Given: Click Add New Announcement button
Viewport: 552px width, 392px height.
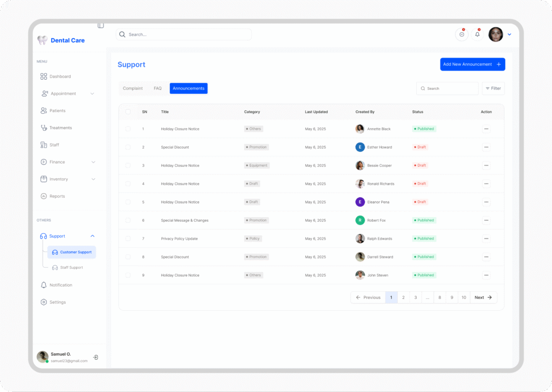Looking at the screenshot, I should [472, 65].
